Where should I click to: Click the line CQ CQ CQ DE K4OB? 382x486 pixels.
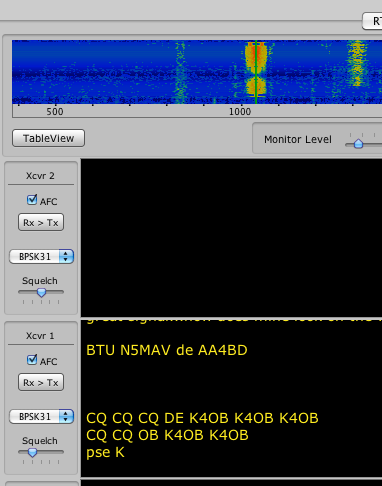(202, 418)
